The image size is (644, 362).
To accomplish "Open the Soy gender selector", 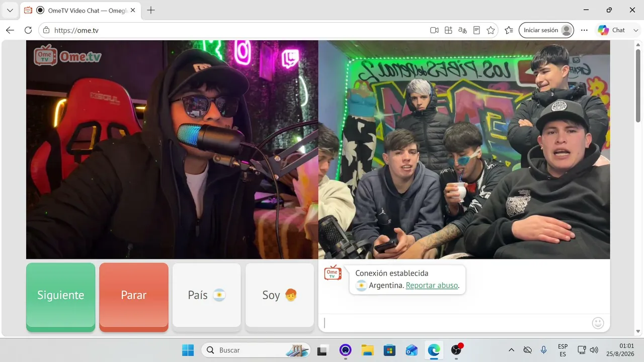I will click(x=280, y=295).
